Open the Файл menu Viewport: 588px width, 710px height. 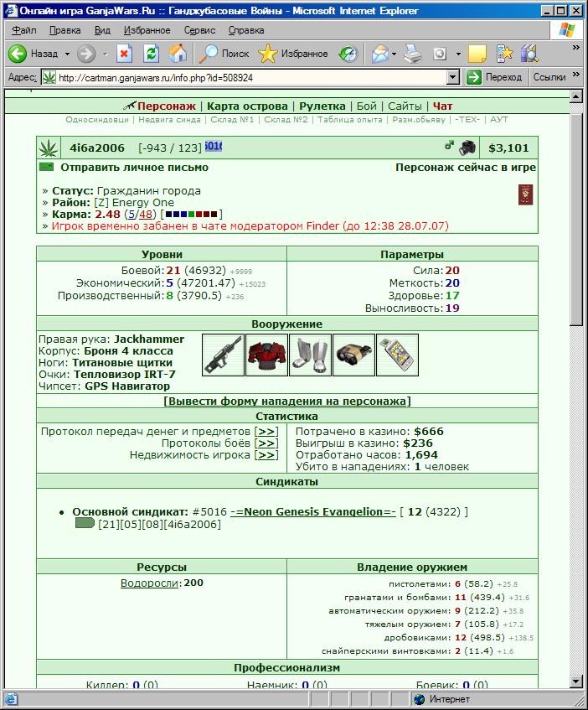pyautogui.click(x=24, y=30)
